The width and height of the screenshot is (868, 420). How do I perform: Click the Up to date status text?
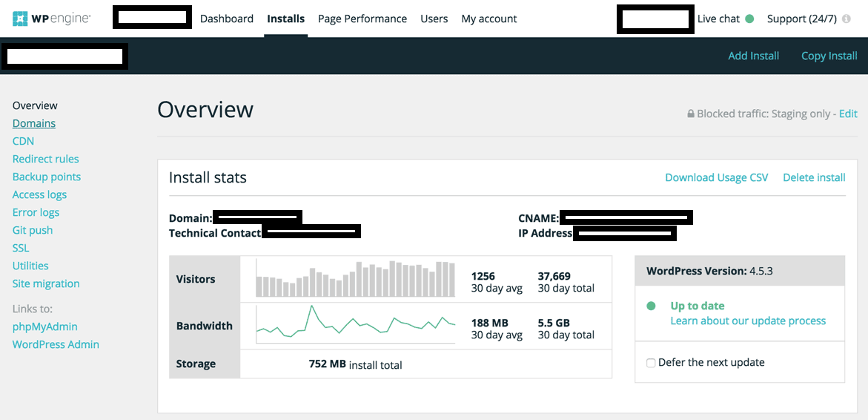(697, 306)
